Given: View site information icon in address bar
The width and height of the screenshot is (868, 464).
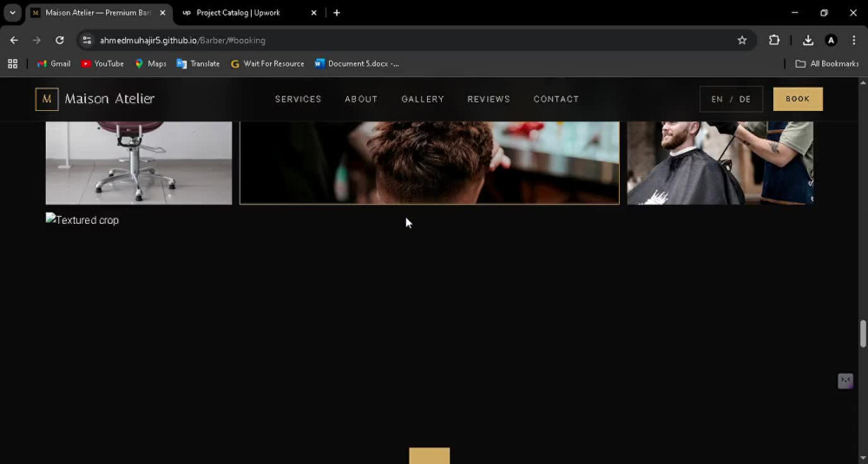Looking at the screenshot, I should [87, 41].
